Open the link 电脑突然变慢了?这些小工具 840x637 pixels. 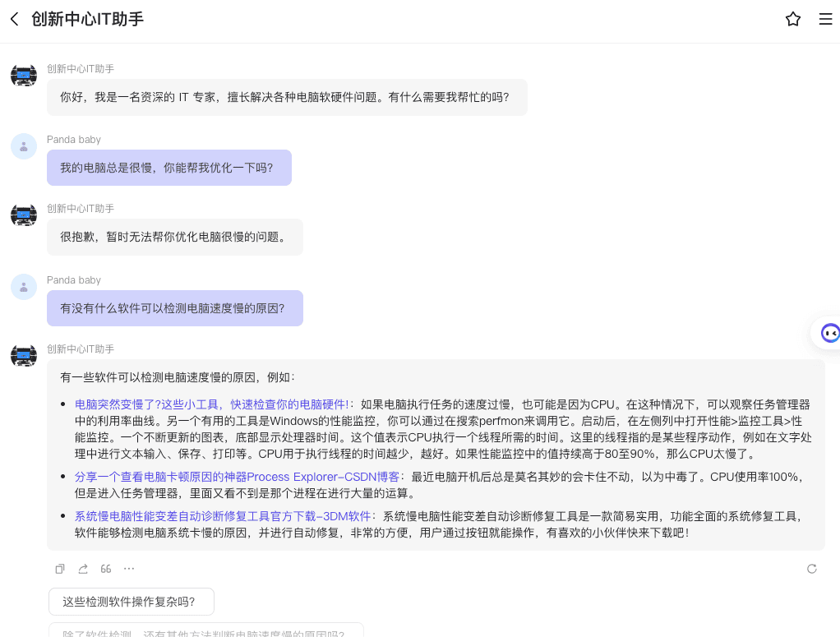point(212,404)
